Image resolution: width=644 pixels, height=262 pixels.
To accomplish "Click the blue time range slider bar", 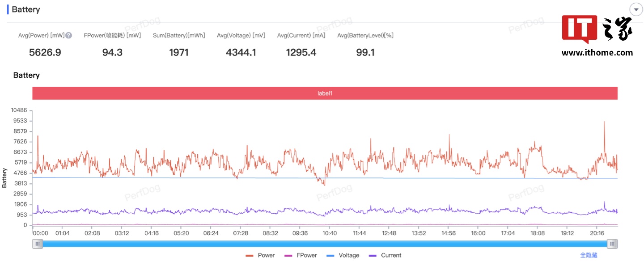I will (325, 244).
